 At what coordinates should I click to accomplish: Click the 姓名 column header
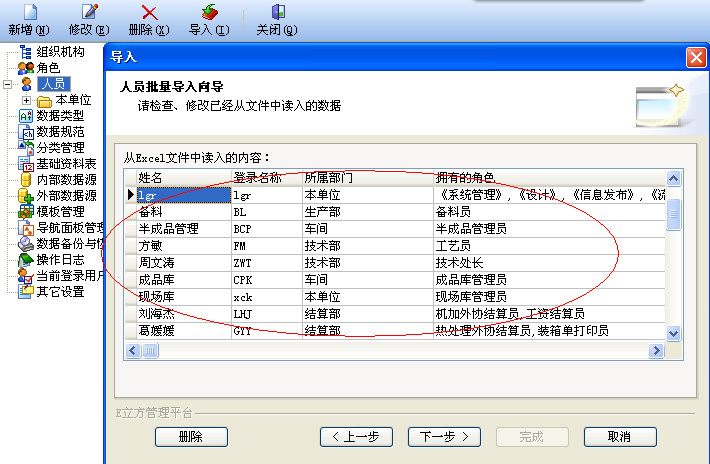tap(184, 177)
